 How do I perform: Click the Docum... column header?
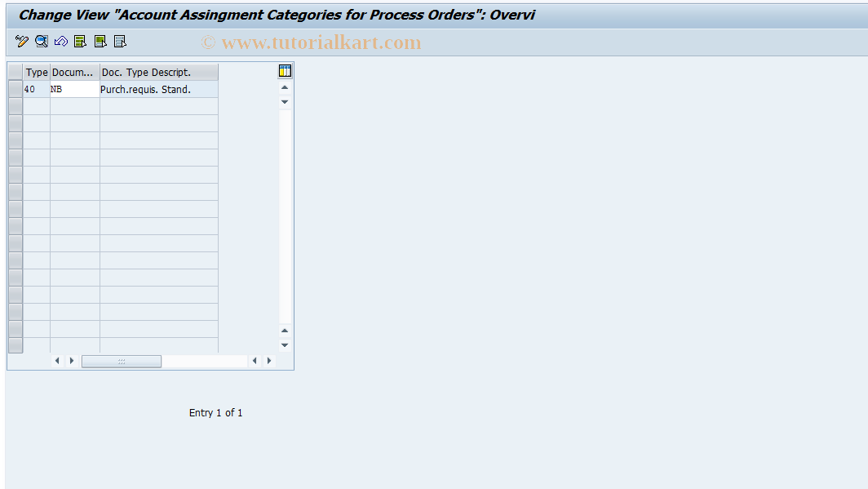(x=75, y=73)
